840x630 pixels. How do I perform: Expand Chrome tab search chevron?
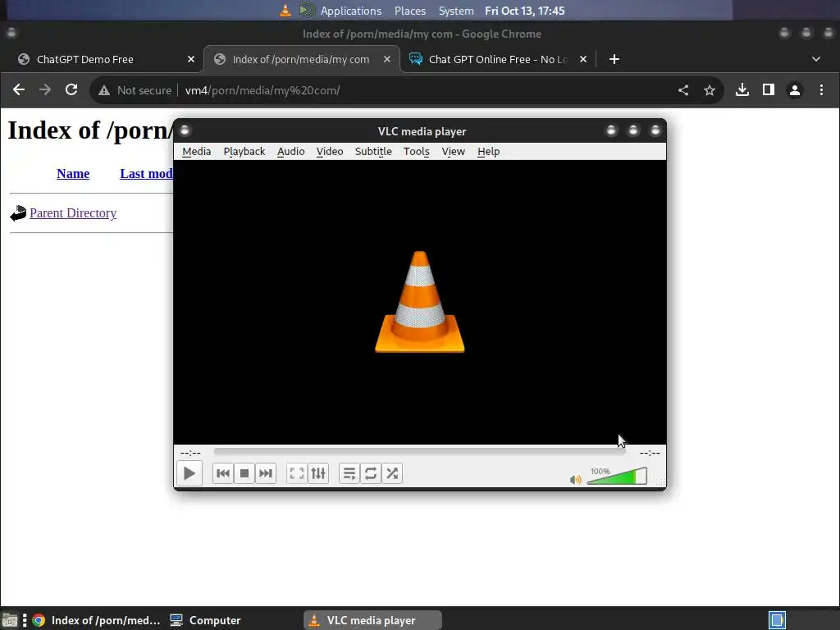[816, 59]
